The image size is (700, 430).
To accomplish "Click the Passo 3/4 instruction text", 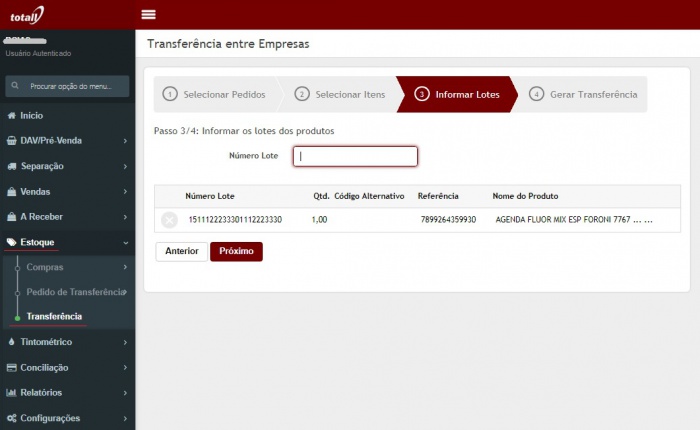I will (x=244, y=131).
